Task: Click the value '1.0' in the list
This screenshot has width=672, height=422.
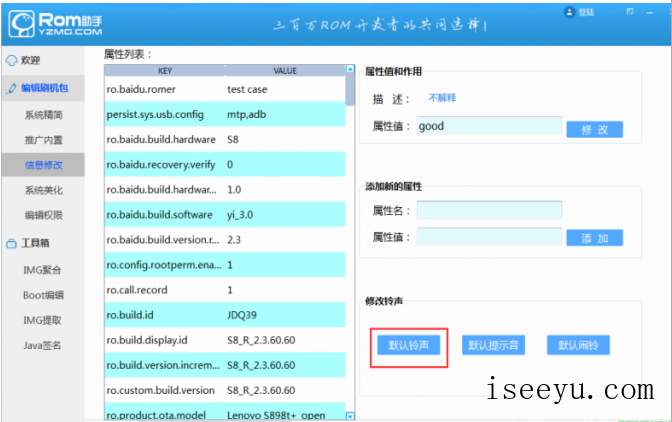Action: pyautogui.click(x=234, y=190)
